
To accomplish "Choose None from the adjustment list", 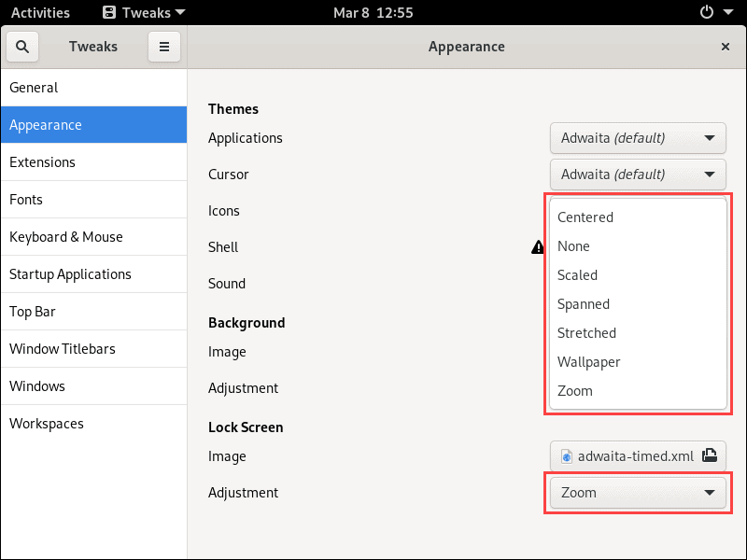I will click(638, 246).
